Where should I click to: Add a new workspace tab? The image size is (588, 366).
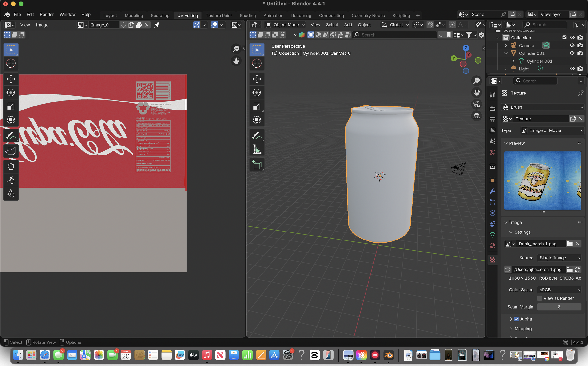tap(418, 16)
